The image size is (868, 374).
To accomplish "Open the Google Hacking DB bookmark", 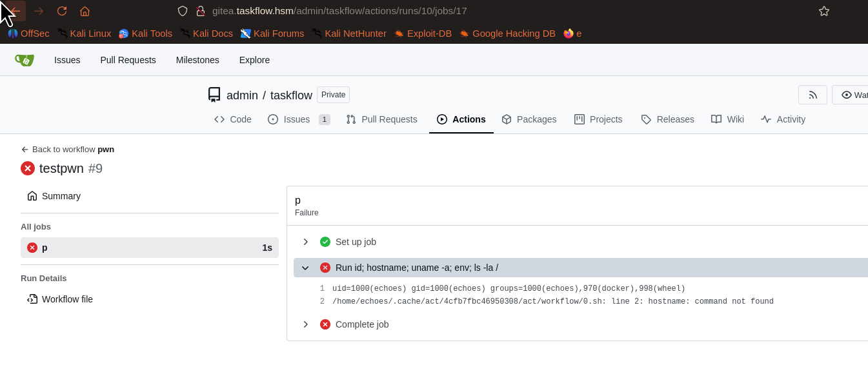I will [x=507, y=34].
